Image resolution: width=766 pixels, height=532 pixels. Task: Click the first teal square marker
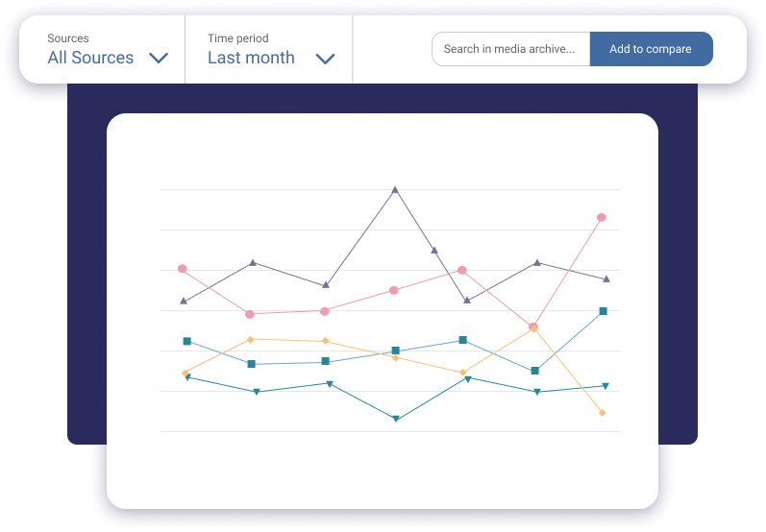click(187, 341)
